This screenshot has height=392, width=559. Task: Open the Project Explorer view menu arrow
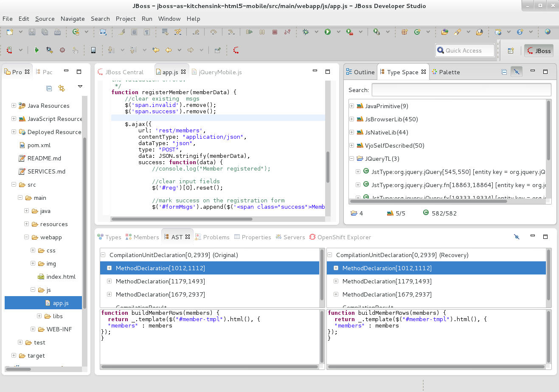80,87
